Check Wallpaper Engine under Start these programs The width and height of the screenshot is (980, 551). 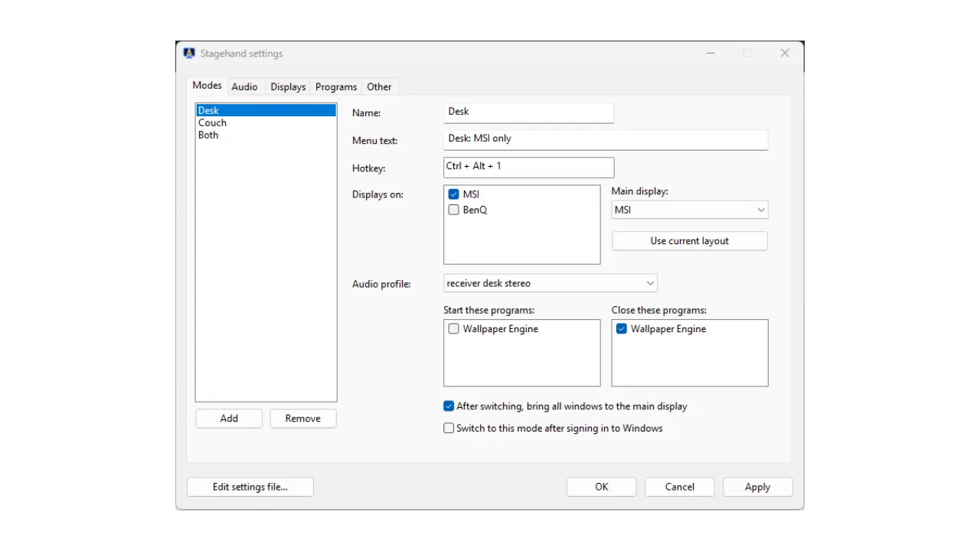[453, 329]
